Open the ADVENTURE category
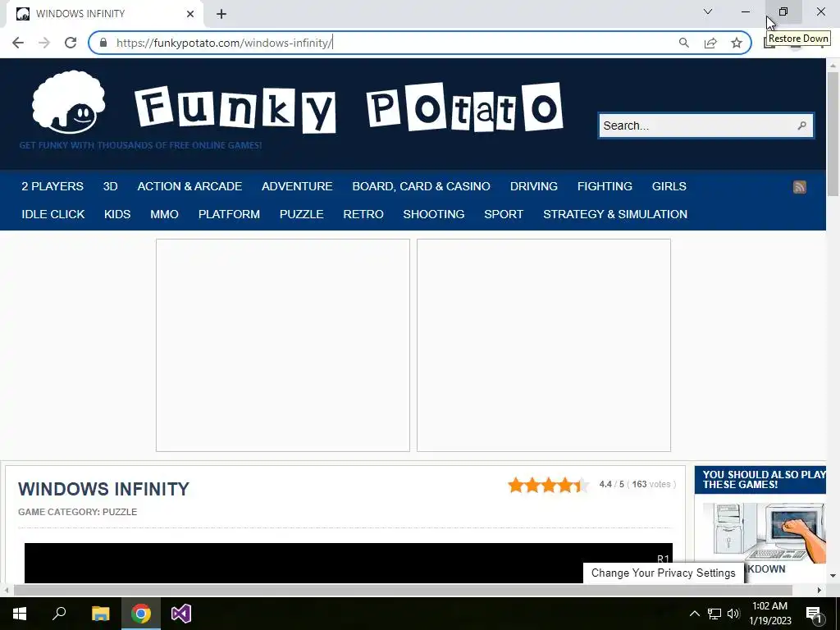The image size is (840, 630). click(297, 186)
